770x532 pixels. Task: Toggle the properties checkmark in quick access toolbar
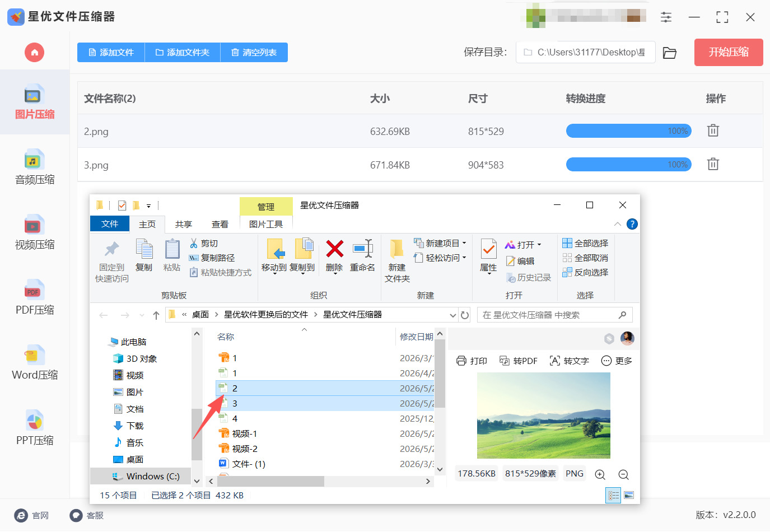pos(122,205)
